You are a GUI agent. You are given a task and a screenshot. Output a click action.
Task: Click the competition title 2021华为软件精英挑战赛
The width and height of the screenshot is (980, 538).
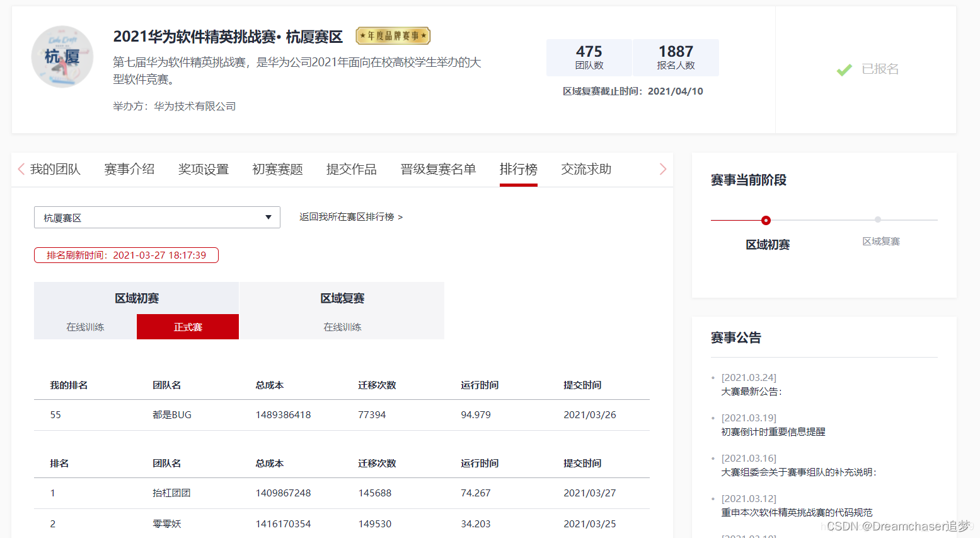pos(228,37)
